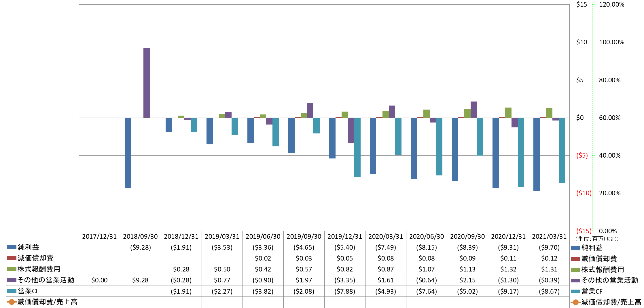Click the 営業CF value ($7.88) cell

[x=345, y=291]
